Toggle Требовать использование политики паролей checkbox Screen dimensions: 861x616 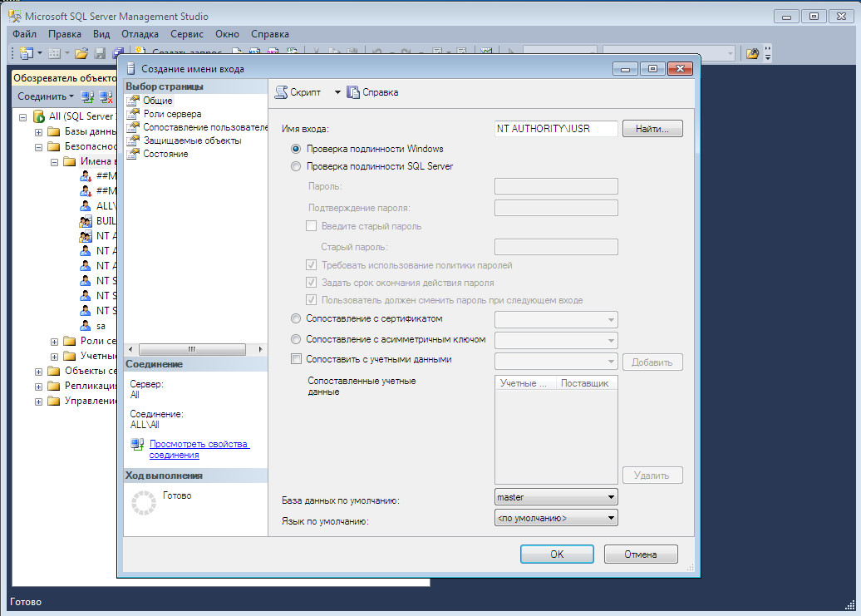[312, 265]
